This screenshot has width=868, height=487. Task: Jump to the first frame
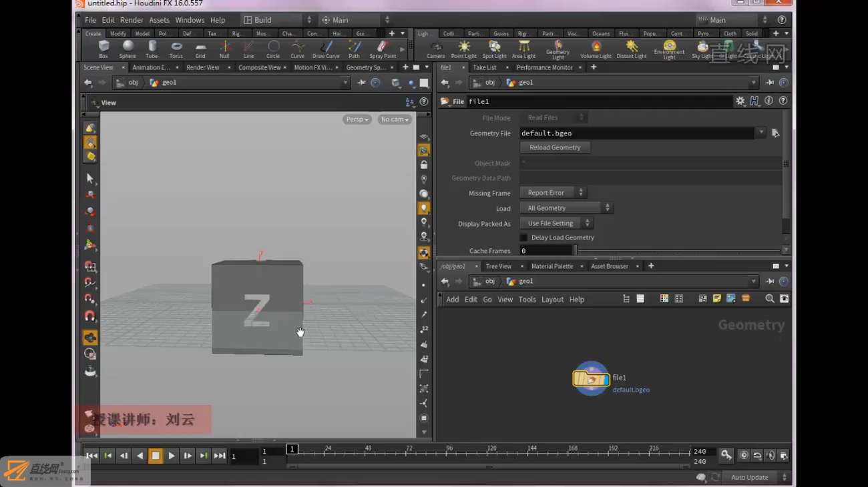tap(91, 456)
